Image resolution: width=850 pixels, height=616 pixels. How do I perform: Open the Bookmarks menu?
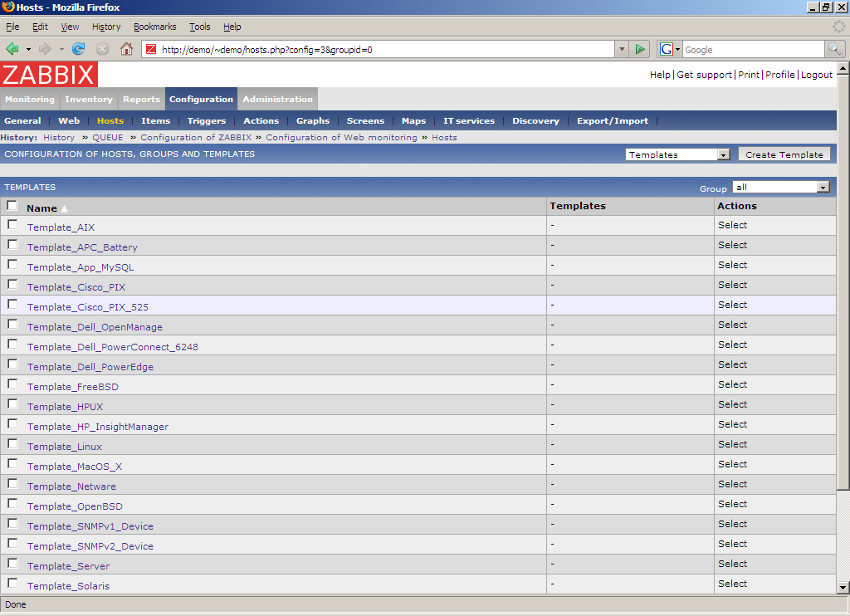coord(155,27)
